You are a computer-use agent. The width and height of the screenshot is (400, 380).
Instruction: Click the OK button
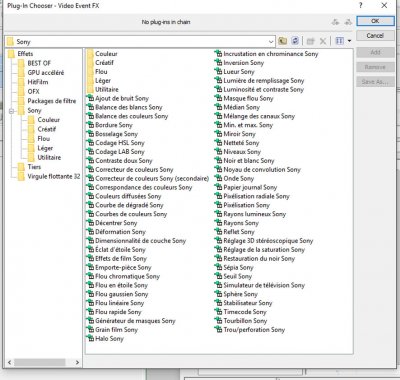click(x=375, y=21)
